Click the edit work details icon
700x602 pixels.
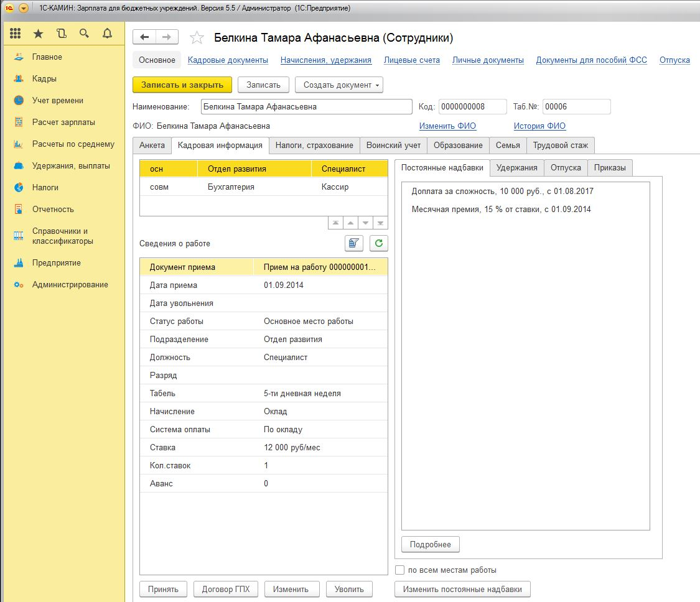pos(354,243)
